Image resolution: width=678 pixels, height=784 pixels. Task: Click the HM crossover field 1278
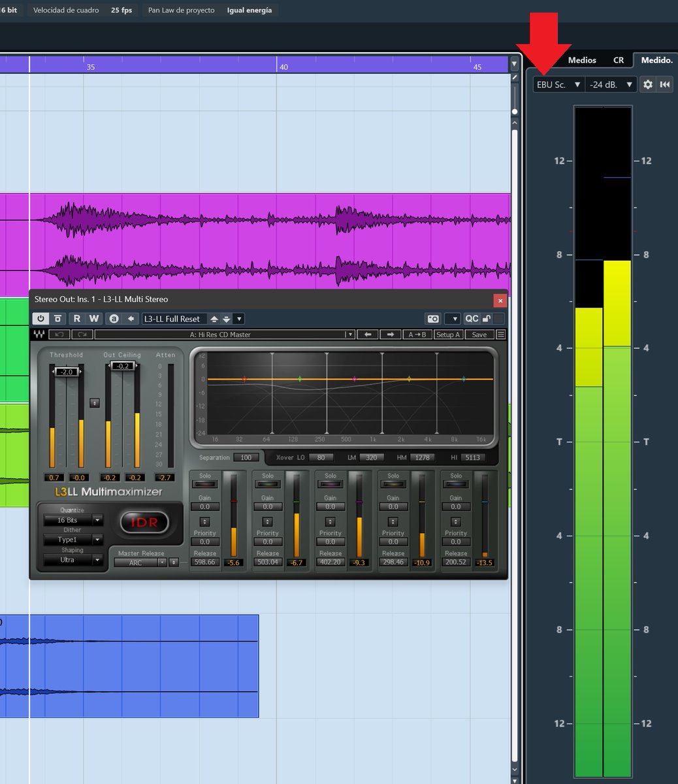(422, 457)
